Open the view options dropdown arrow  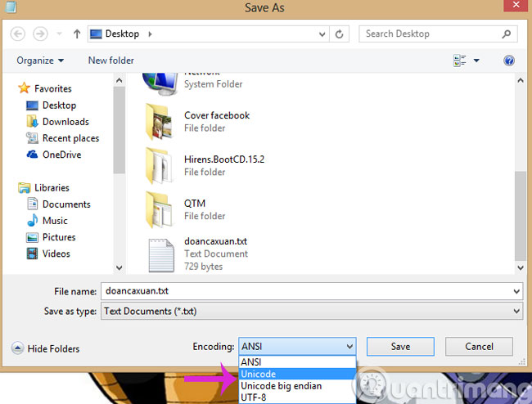coord(476,61)
